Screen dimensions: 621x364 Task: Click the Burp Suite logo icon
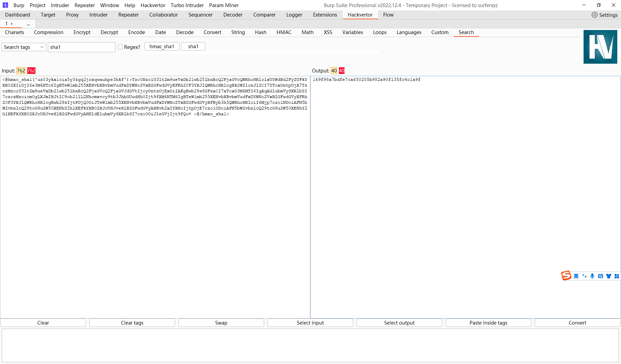click(5, 5)
